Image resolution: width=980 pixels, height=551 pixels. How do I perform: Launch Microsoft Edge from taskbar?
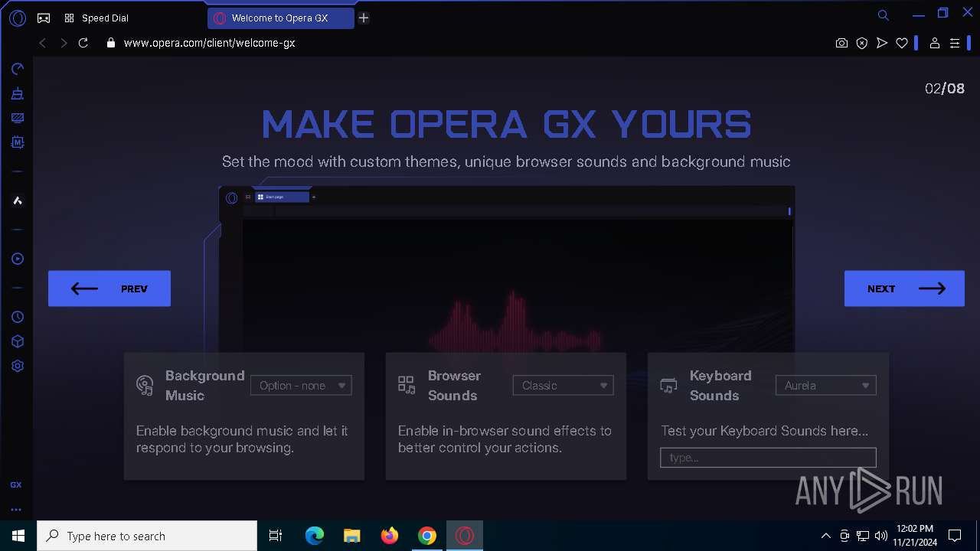(315, 536)
